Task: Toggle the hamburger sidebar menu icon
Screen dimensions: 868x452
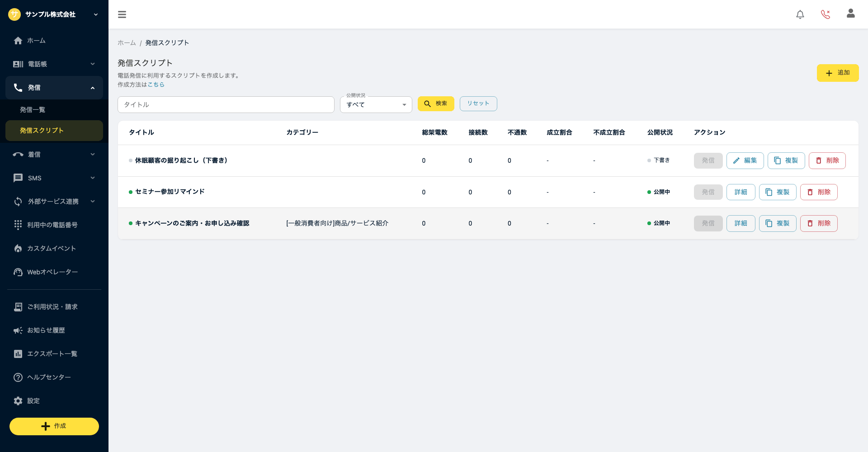Action: pos(122,14)
